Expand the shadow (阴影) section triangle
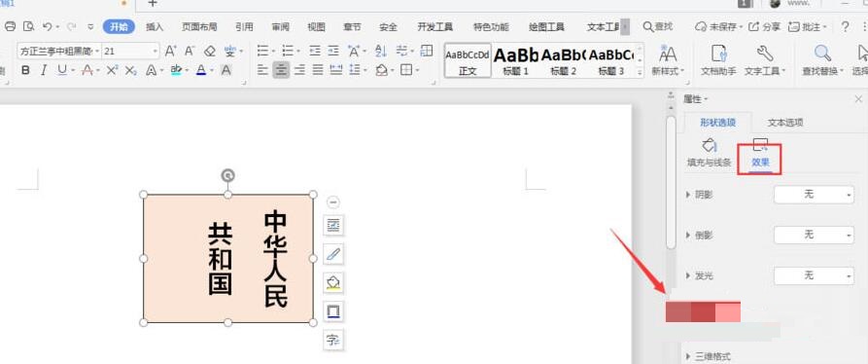 (x=688, y=195)
